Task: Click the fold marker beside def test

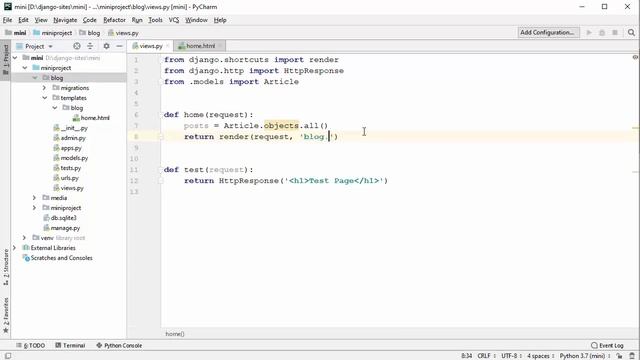Action: pyautogui.click(x=160, y=170)
